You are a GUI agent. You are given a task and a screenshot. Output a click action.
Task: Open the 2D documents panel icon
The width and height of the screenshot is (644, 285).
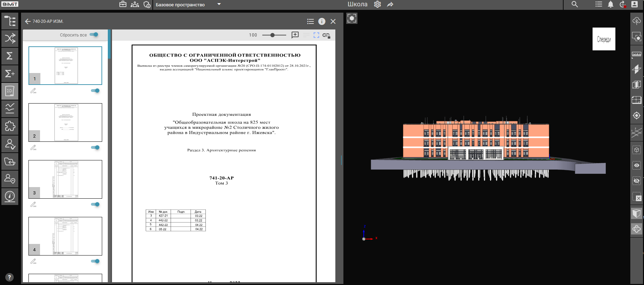[x=10, y=91]
